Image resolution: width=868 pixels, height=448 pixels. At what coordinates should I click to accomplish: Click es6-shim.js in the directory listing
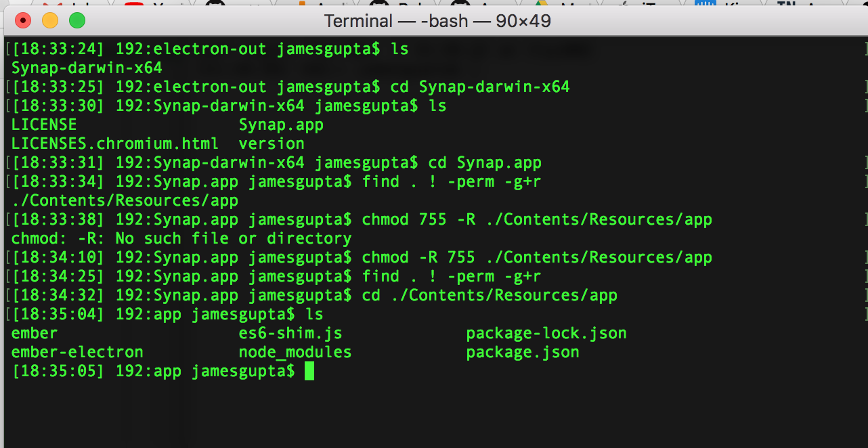pyautogui.click(x=290, y=333)
